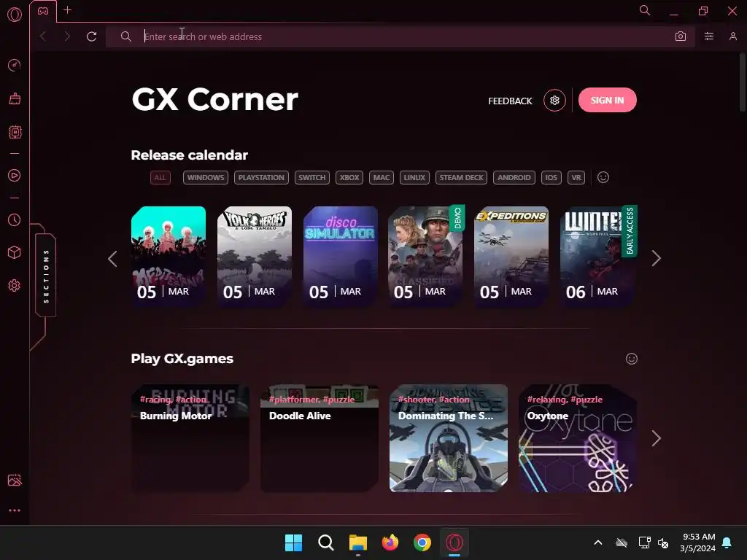The image size is (747, 560).
Task: Open the GX Mods chip icon in sidebar
Action: coord(15,132)
